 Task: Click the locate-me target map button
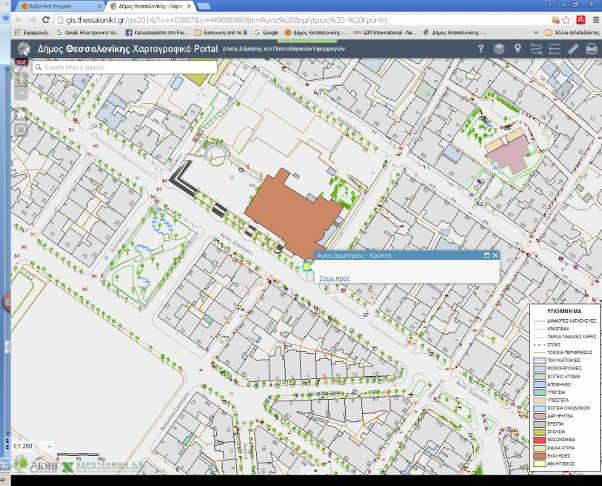point(21,131)
